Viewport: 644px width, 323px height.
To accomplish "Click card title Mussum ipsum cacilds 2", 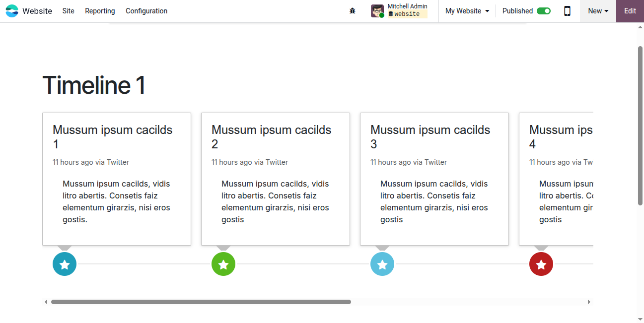I will coord(272,137).
